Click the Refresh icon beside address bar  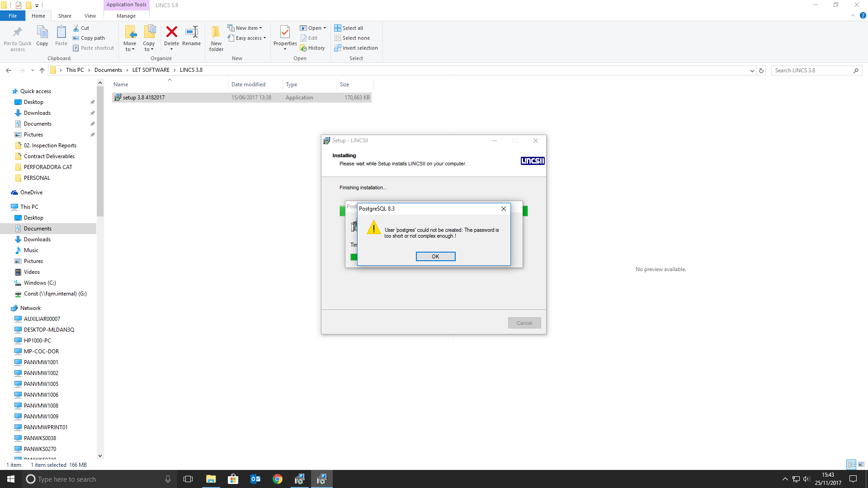[x=761, y=70]
